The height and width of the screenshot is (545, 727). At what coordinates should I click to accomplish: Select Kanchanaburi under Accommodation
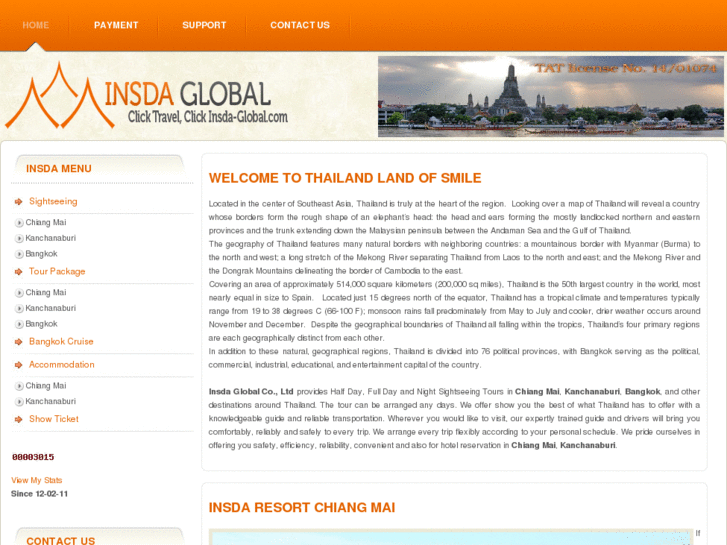[51, 401]
